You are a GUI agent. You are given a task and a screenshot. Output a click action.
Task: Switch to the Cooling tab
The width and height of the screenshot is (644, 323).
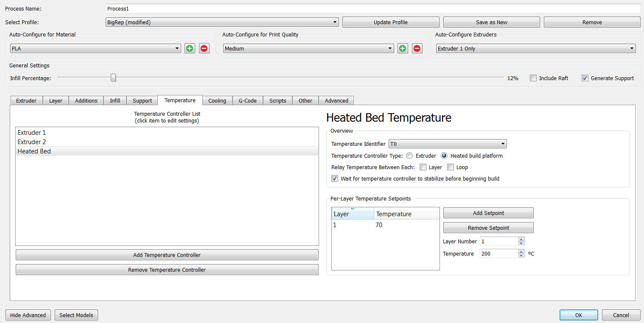click(217, 100)
